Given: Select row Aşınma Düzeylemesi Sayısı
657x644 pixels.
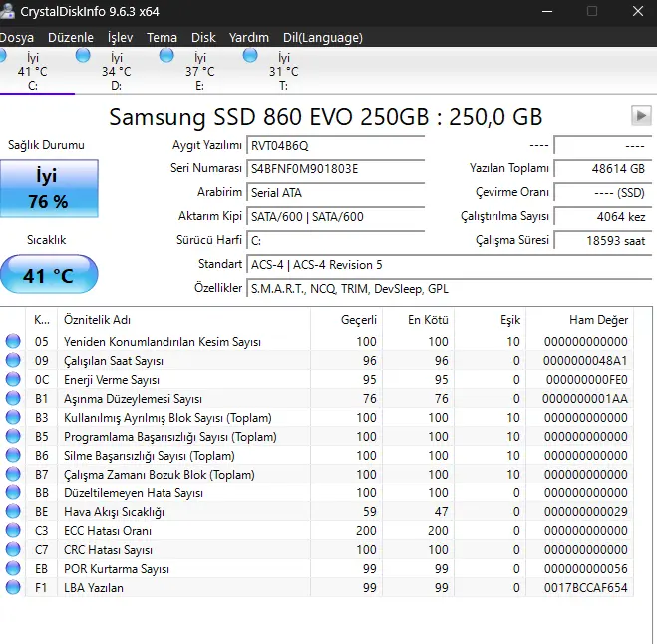Looking at the screenshot, I should [317, 398].
